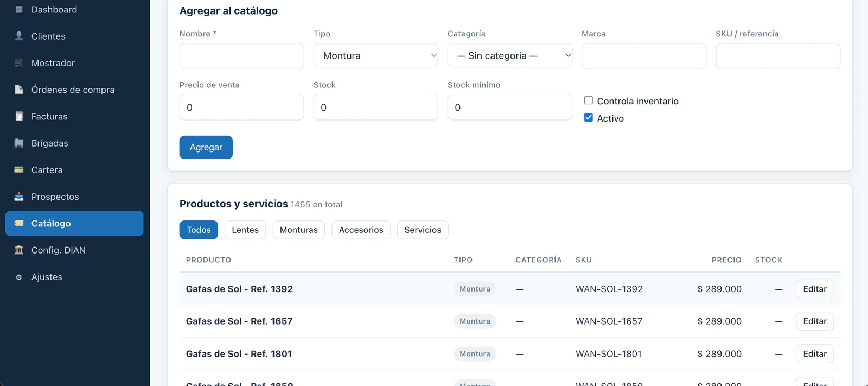Click the Mostrador shopping cart icon
This screenshot has height=386, width=868.
click(x=19, y=63)
